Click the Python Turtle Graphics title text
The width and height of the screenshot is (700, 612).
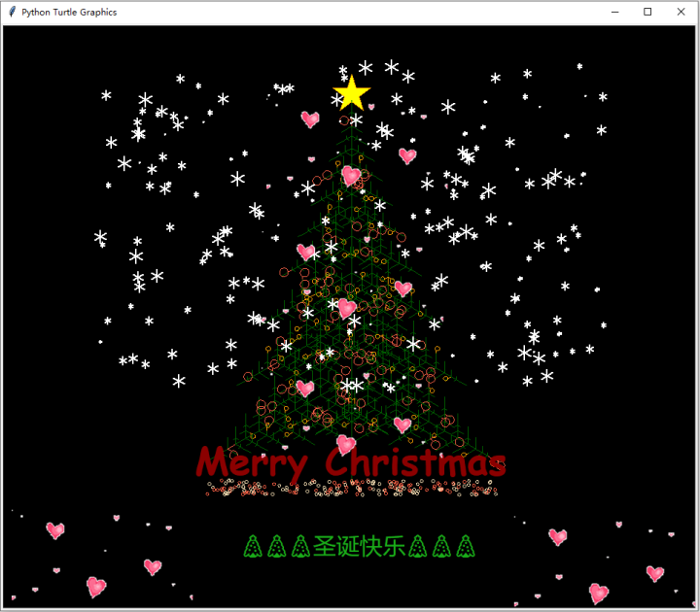[x=69, y=13]
